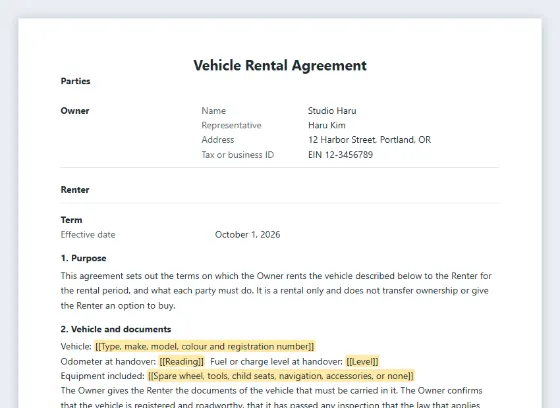560x408 pixels.
Task: Click the Owner section label
Action: (x=75, y=111)
